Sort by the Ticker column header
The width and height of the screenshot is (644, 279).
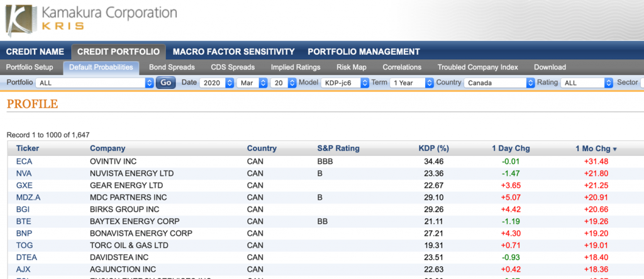(x=28, y=148)
